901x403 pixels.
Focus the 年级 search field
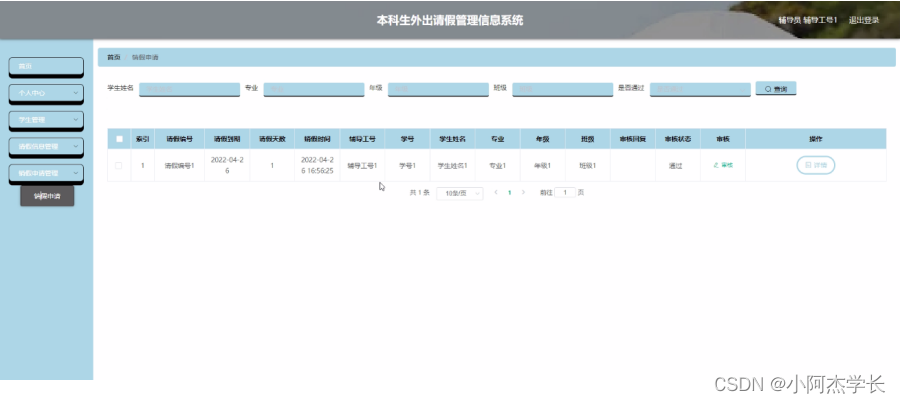[438, 89]
